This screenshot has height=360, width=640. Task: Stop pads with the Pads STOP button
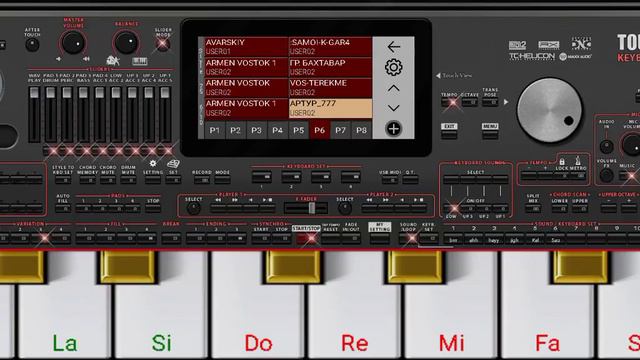[x=153, y=209]
